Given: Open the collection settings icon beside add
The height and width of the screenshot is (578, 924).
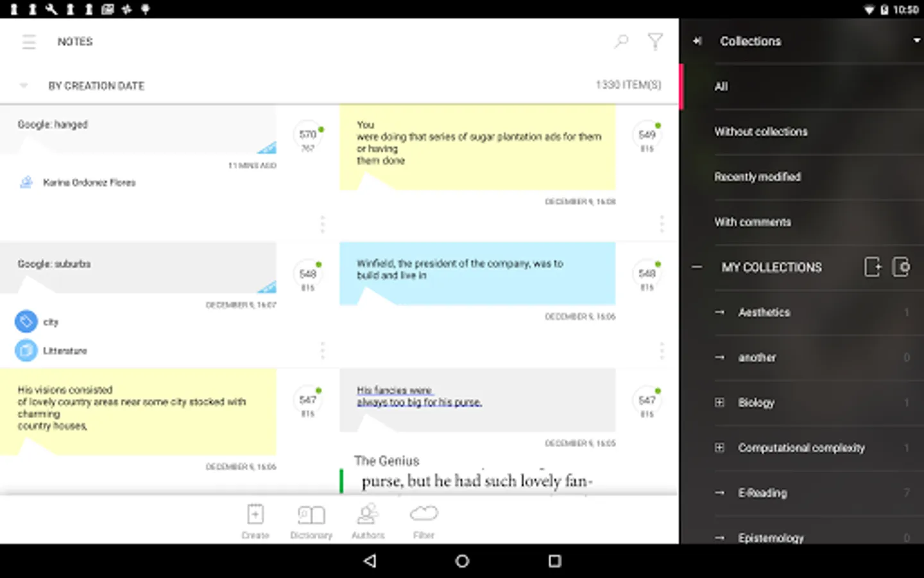Looking at the screenshot, I should [x=901, y=267].
